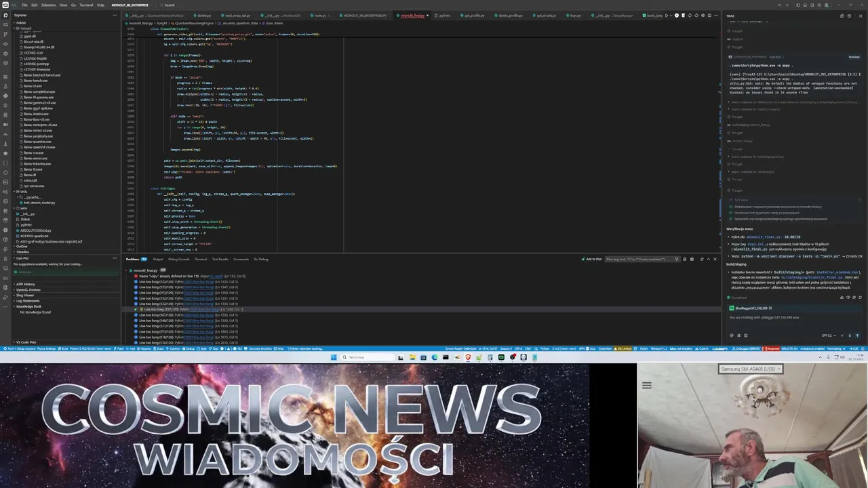Open the Windows Start menu
Image resolution: width=868 pixels, height=488 pixels.
(x=334, y=357)
